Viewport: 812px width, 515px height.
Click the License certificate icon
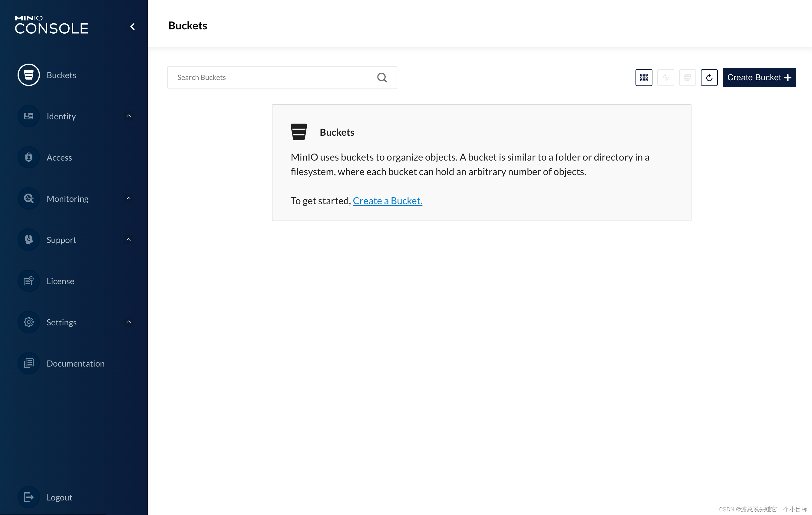[x=29, y=281]
